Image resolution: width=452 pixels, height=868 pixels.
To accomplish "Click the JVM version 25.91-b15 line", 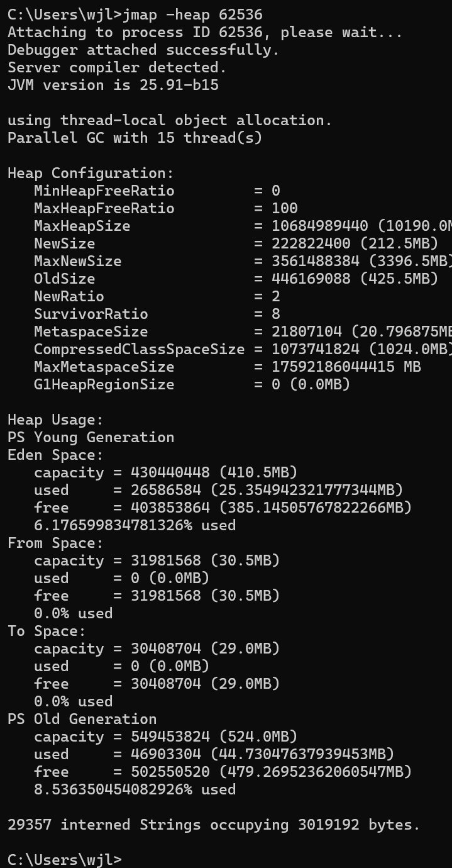I will 113,85.
